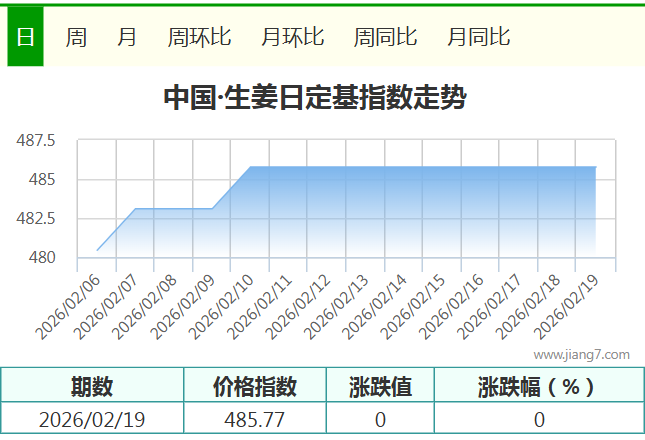Click the 2026/02/06 x-axis date label
Screen dimensions: 645x440
pos(69,306)
